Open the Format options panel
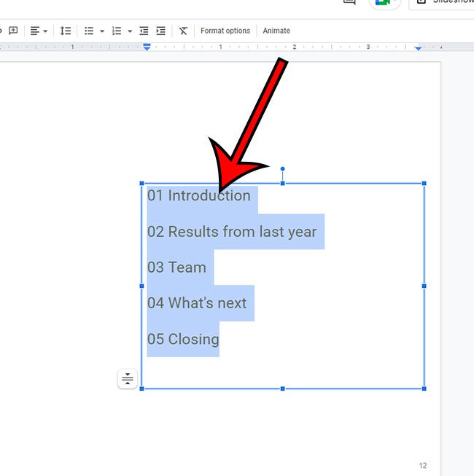474x476 pixels. click(x=225, y=31)
